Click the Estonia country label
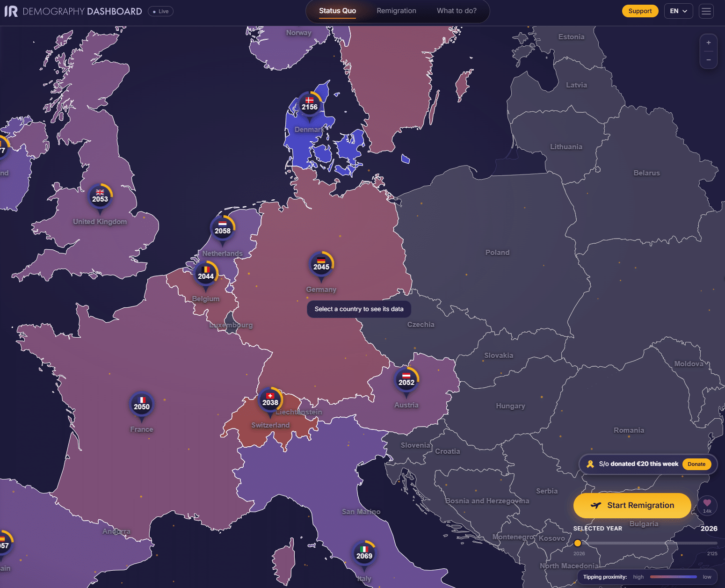This screenshot has width=725, height=588. tap(572, 37)
